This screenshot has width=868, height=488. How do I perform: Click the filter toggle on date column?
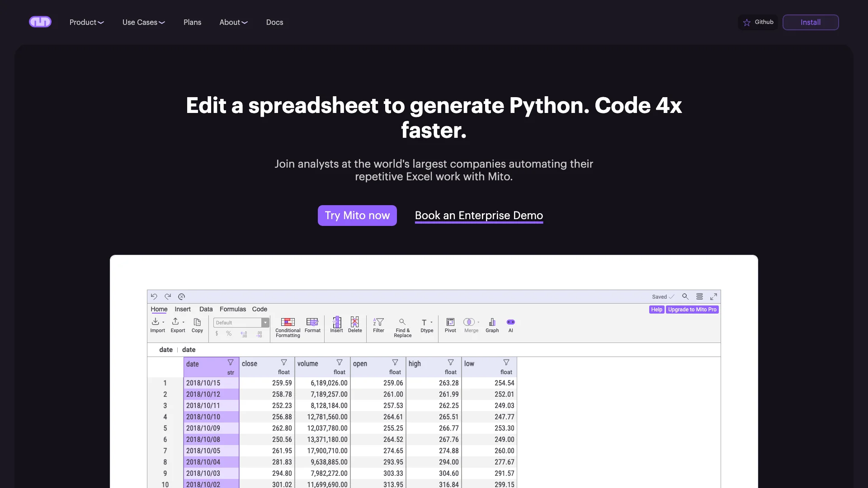tap(230, 363)
